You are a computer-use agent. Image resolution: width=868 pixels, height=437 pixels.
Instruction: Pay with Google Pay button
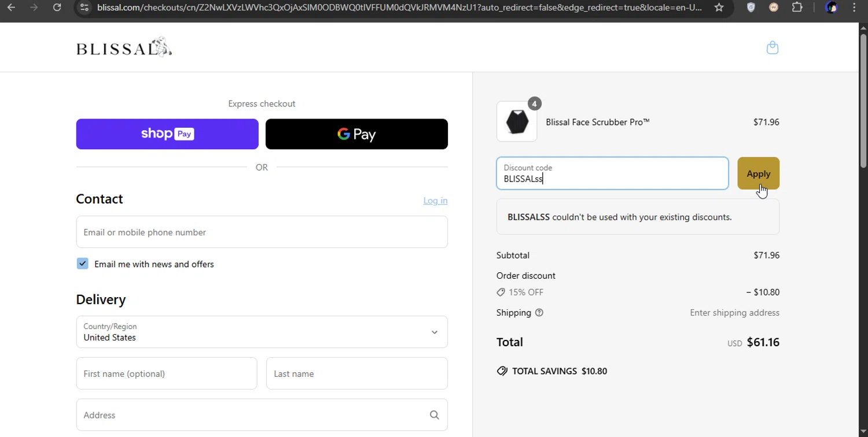[x=356, y=134]
